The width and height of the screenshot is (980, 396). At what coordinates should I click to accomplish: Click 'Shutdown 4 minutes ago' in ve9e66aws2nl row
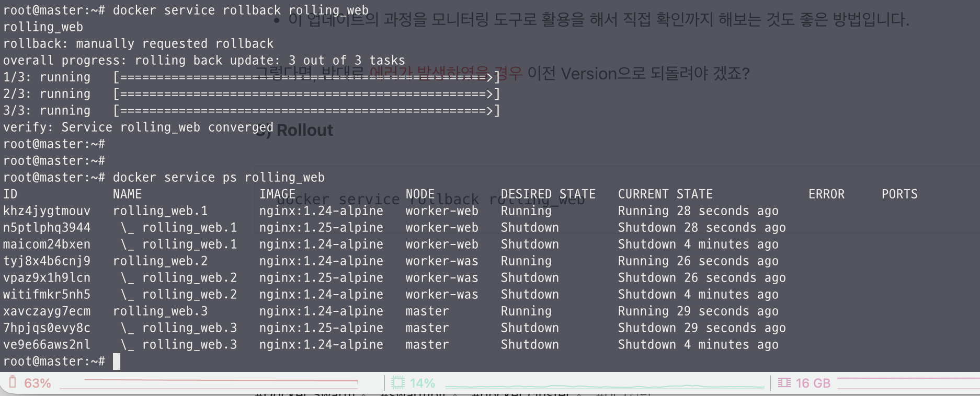(698, 345)
